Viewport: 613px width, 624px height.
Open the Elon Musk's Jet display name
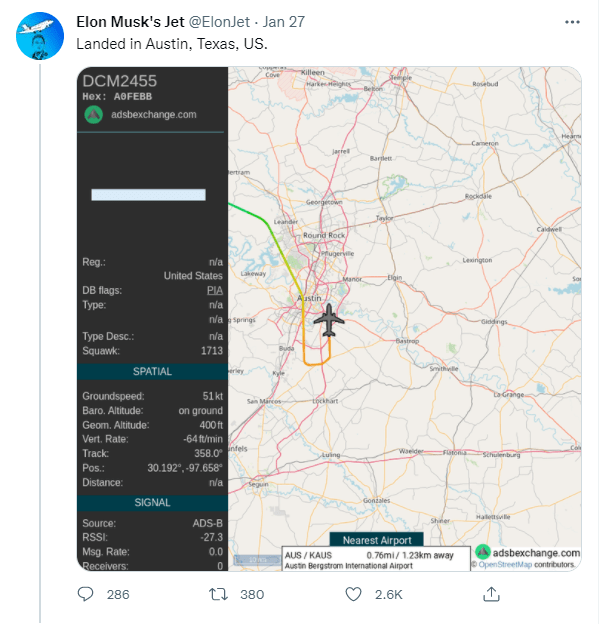130,22
